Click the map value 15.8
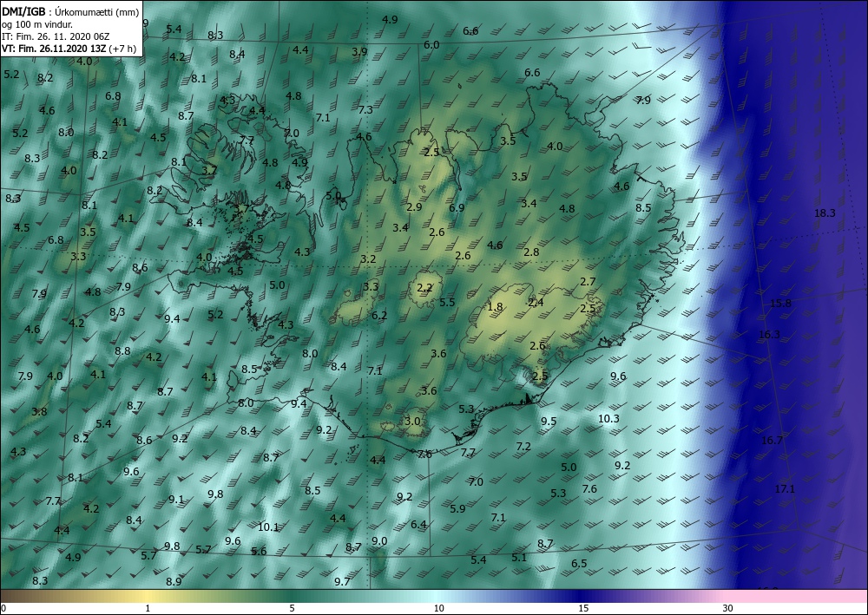Screen dimensions: 868x615 (780, 303)
